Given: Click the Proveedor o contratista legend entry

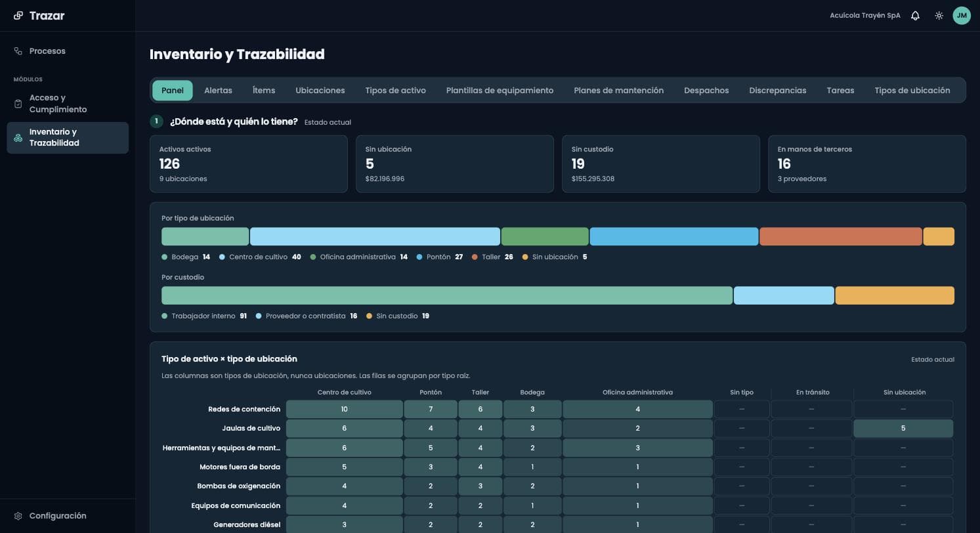Looking at the screenshot, I should click(x=307, y=316).
